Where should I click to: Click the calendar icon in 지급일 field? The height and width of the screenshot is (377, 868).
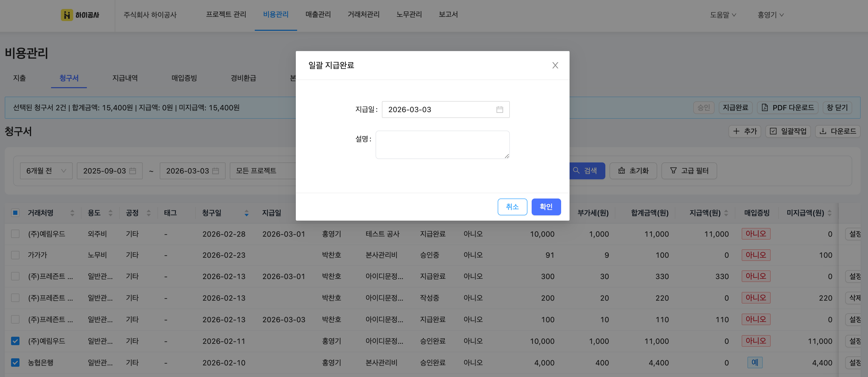499,110
